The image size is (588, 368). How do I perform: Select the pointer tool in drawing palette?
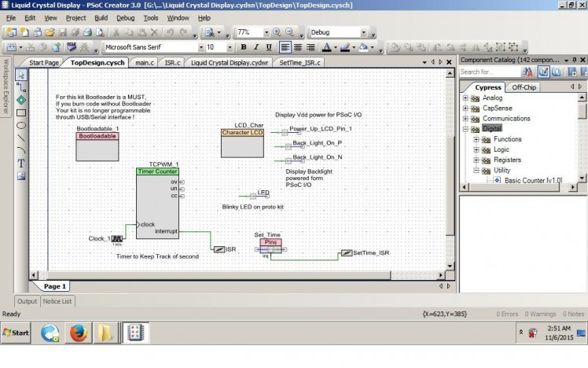pos(21,75)
